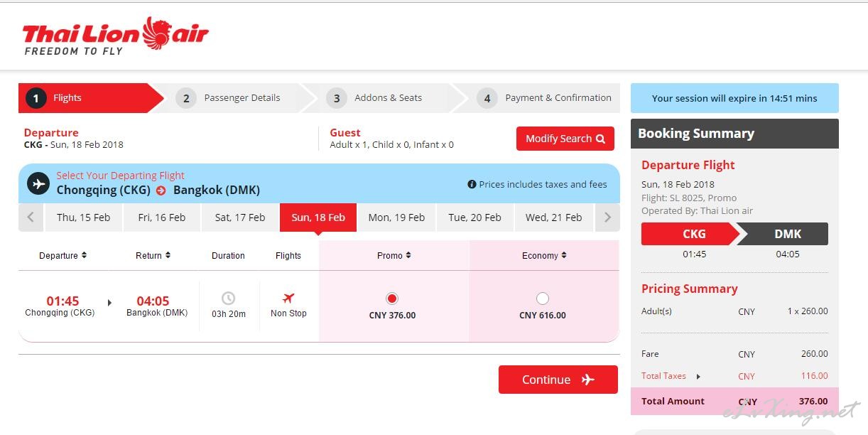The width and height of the screenshot is (868, 435).
Task: Show earlier dates with left arrow
Action: pos(31,217)
